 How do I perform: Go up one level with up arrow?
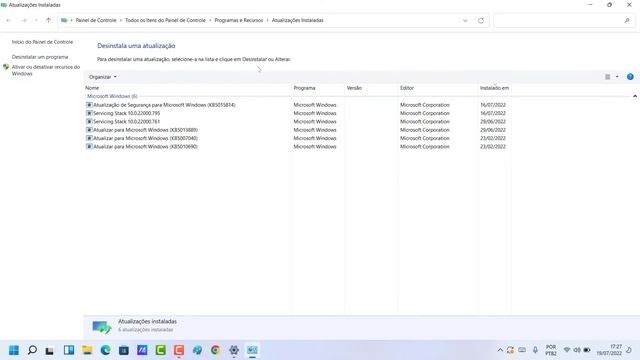49,20
